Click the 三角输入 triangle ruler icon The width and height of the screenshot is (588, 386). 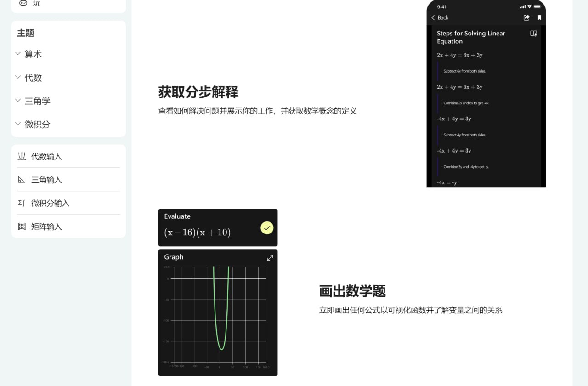22,180
